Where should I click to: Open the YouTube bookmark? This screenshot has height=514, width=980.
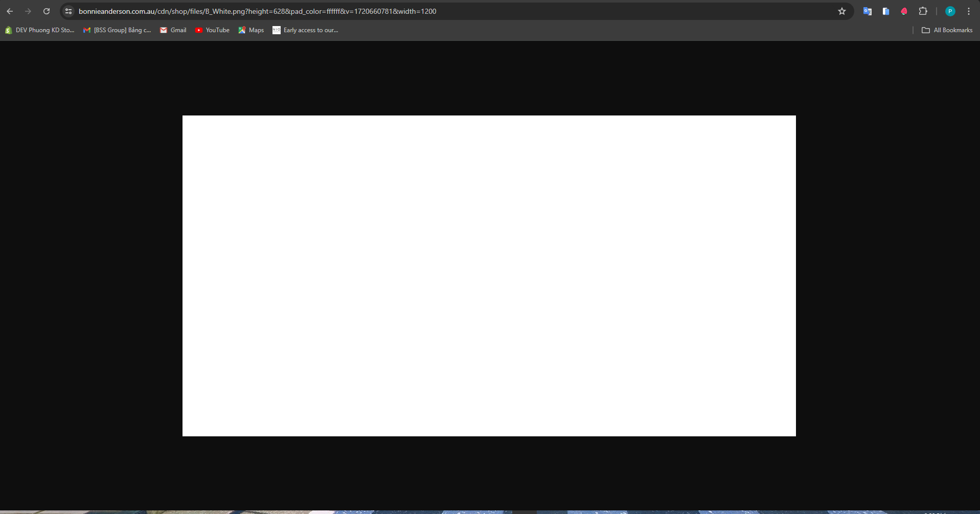coord(212,30)
